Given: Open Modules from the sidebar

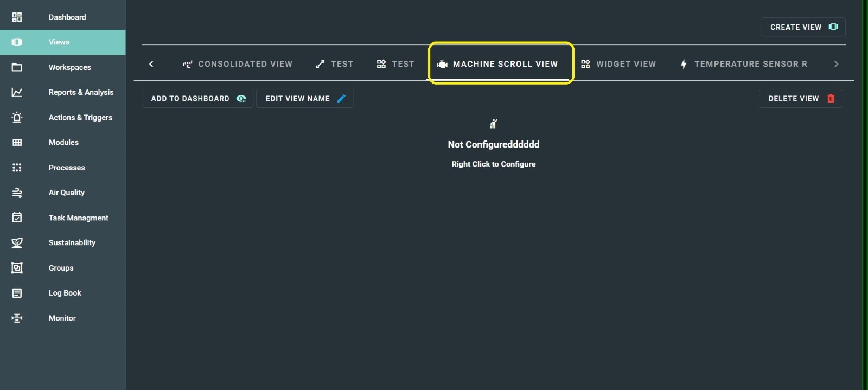Looking at the screenshot, I should point(63,143).
